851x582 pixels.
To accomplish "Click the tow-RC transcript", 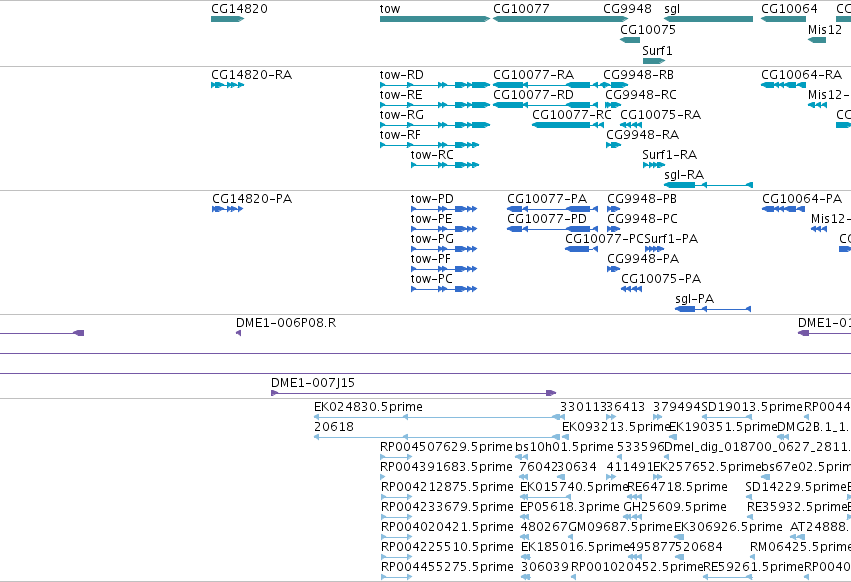I will tap(445, 165).
